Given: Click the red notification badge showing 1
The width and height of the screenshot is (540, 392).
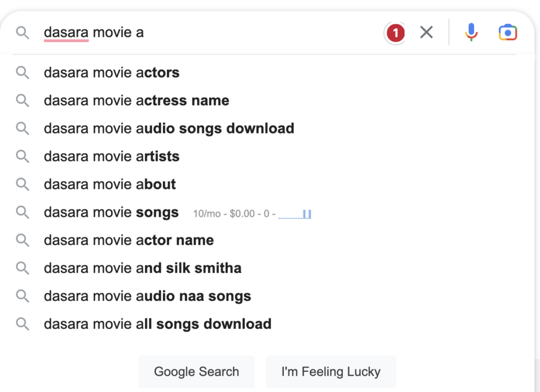Looking at the screenshot, I should (395, 33).
